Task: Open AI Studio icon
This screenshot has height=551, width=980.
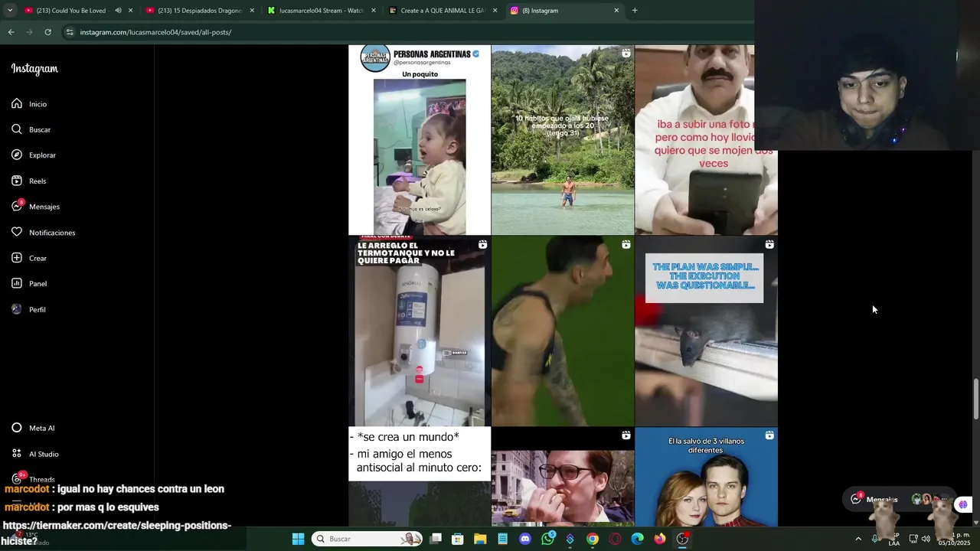Action: (17, 454)
